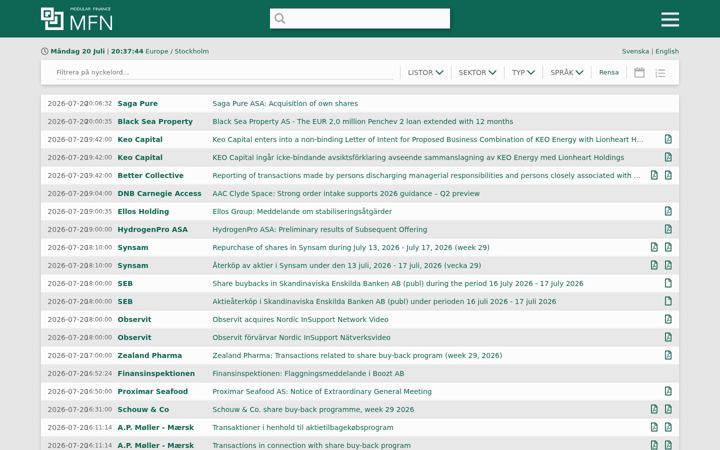This screenshot has width=720, height=450.
Task: Click the Filtrera på nyckelord input
Action: tap(225, 73)
